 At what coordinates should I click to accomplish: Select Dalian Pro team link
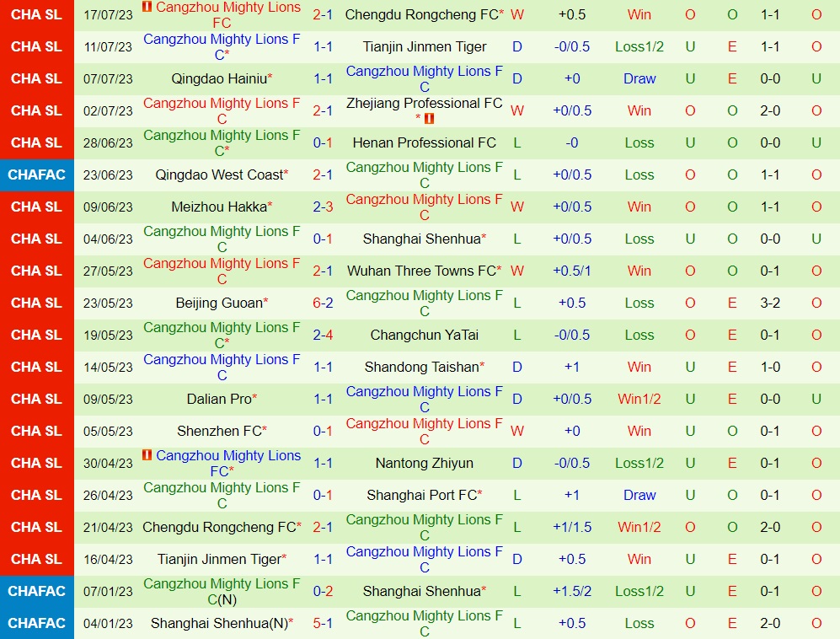pyautogui.click(x=219, y=399)
